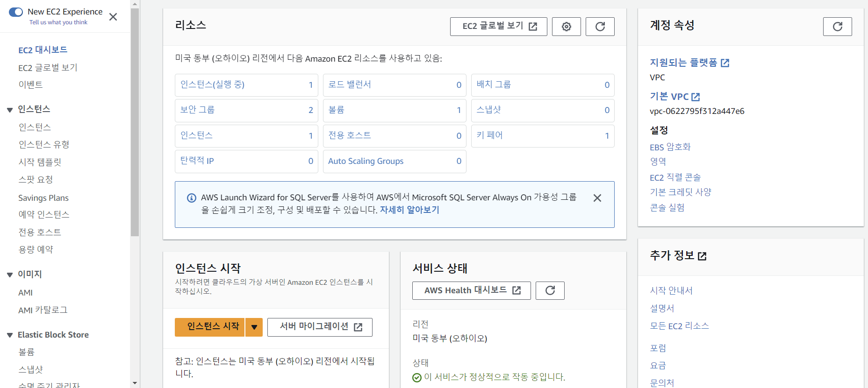Collapse the 인스턴스 sidebar section
This screenshot has height=388, width=868.
pos(10,110)
